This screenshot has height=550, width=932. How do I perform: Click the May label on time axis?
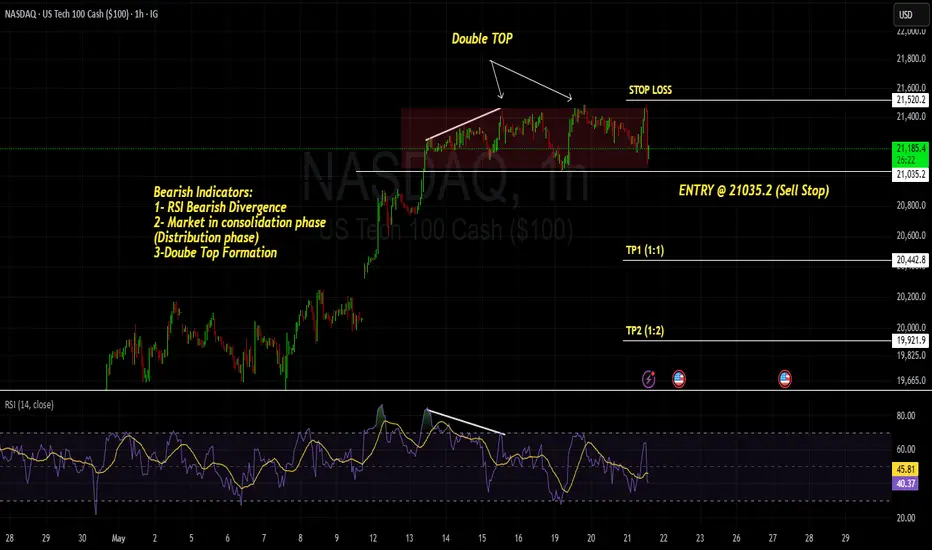point(118,538)
